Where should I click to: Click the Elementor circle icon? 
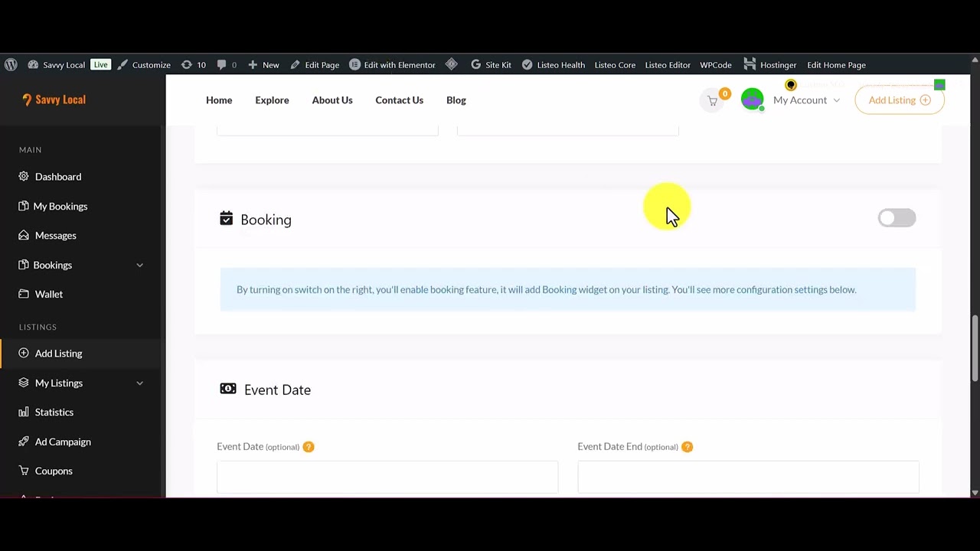click(354, 65)
